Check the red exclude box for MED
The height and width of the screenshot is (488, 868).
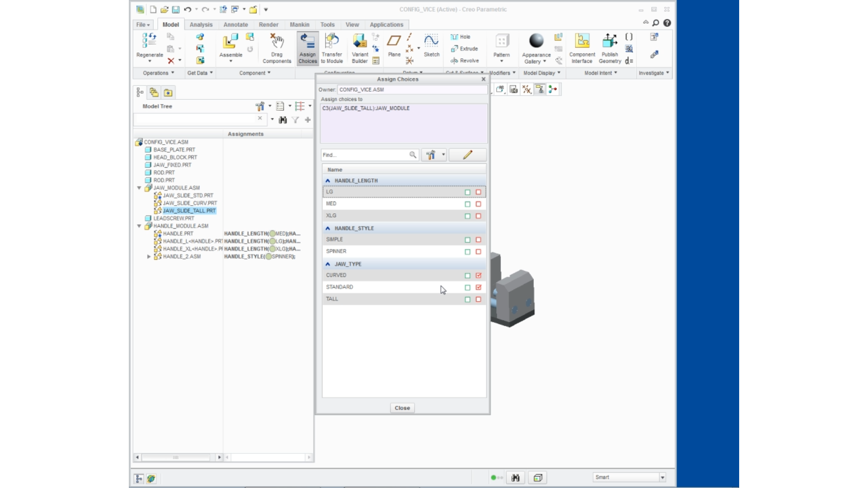tap(478, 204)
